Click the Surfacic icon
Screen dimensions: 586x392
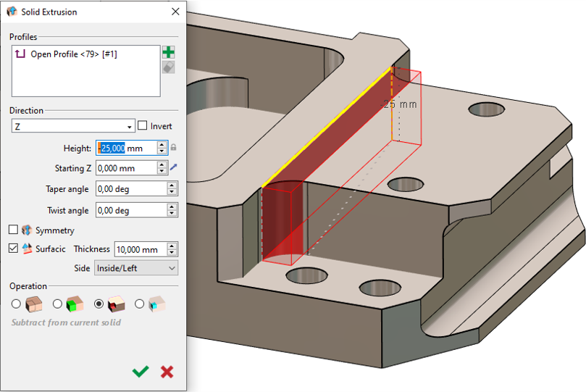[28, 249]
